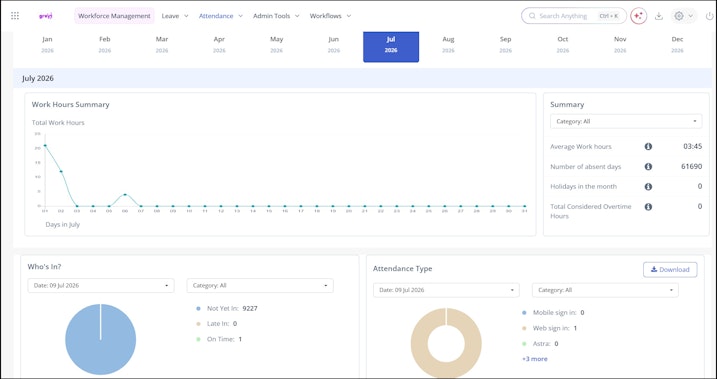This screenshot has height=379, width=717.
Task: Select Mar 2026 month tab
Action: (162, 44)
